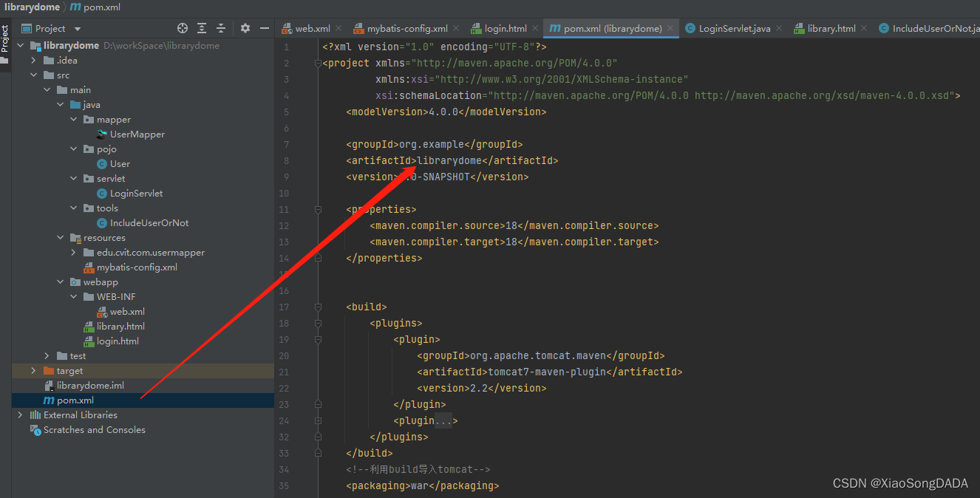This screenshot has height=498, width=980.
Task: Expand the target folder
Action: (34, 371)
